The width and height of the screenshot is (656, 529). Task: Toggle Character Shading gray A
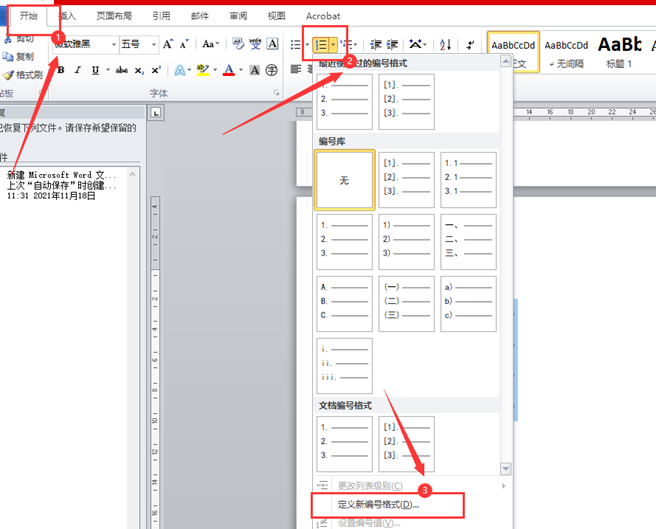[254, 70]
